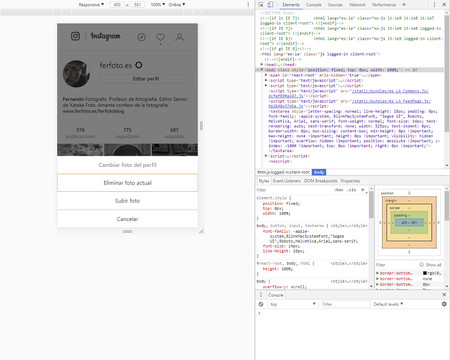Switch to the Performance tab

tap(384, 5)
